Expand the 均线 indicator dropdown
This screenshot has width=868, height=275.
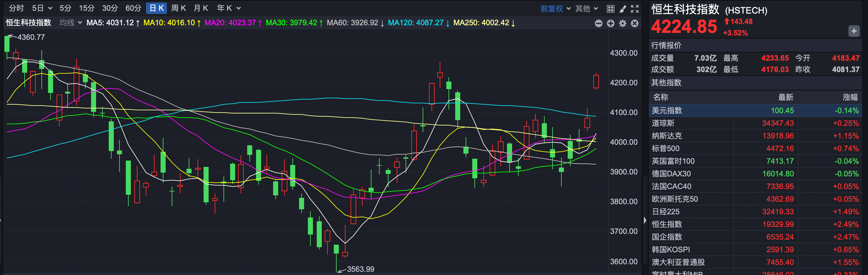pyautogui.click(x=70, y=22)
